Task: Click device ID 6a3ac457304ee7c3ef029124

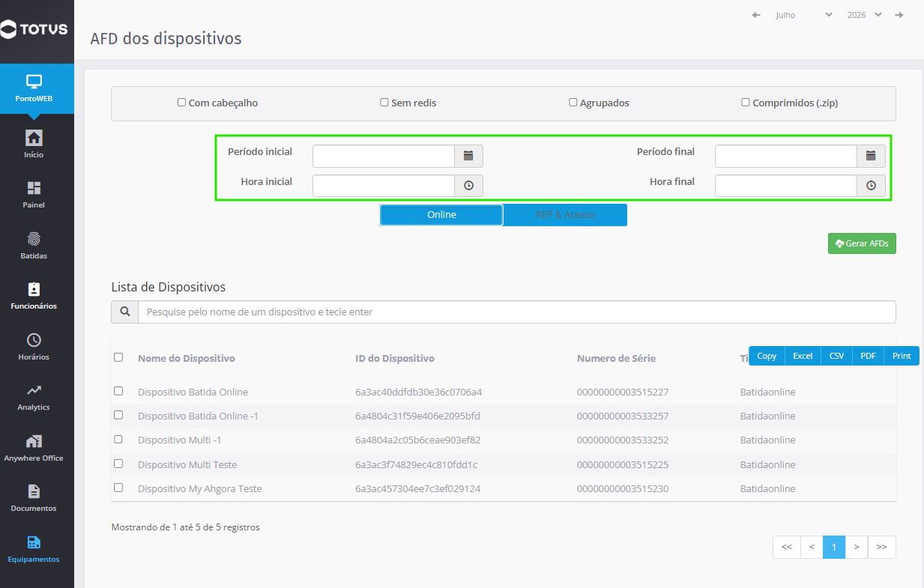Action: pos(417,488)
